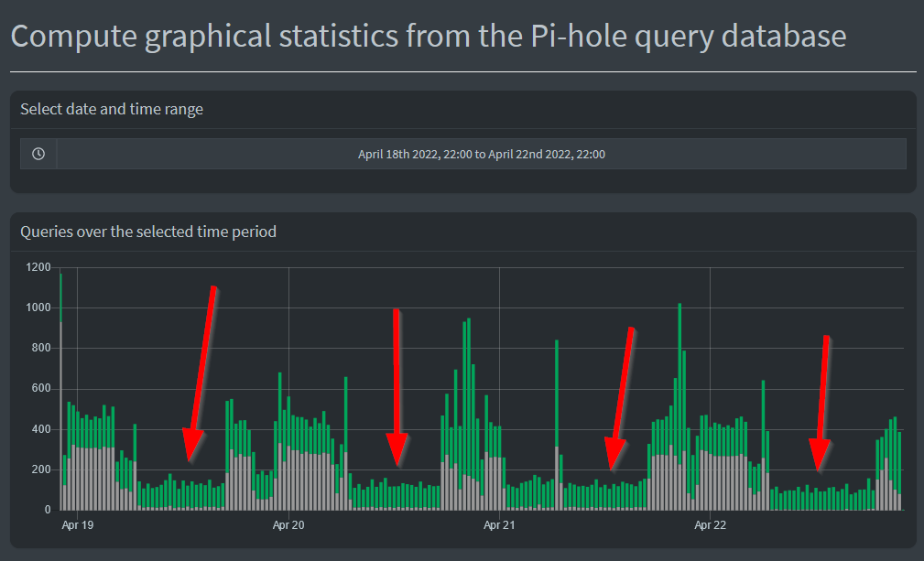Click the 800 y-axis label

pyautogui.click(x=42, y=348)
